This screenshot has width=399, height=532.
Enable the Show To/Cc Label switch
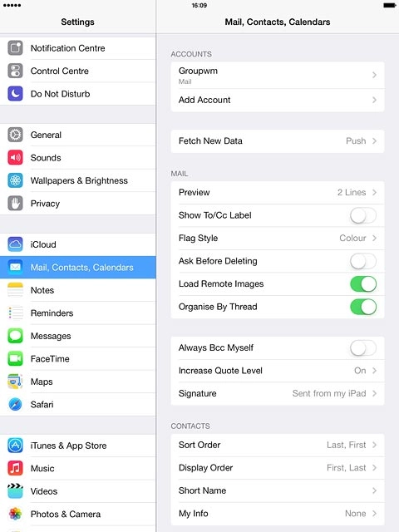click(363, 215)
